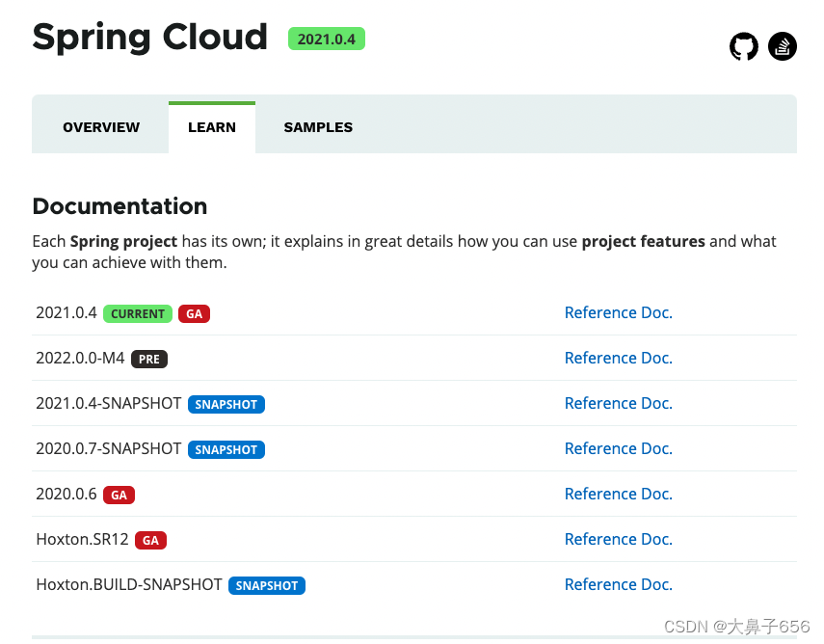Click the Stack Overflow icon
This screenshot has height=644, width=824.
click(782, 45)
